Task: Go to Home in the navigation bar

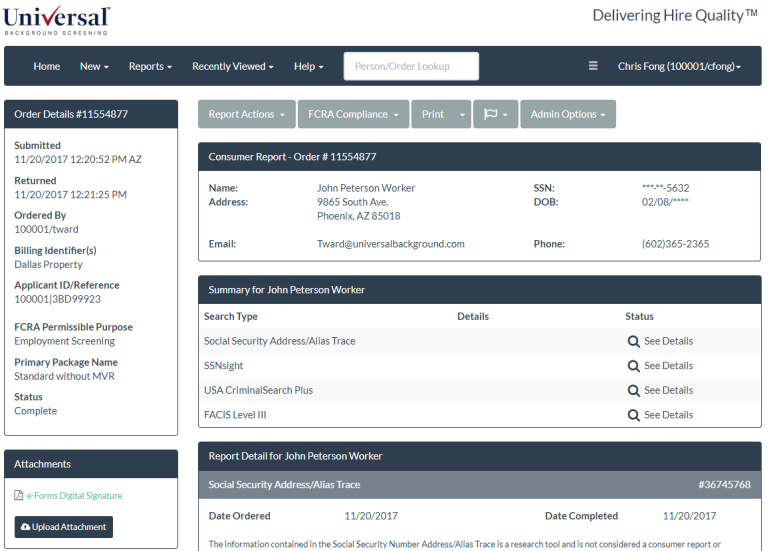Action: tap(47, 66)
